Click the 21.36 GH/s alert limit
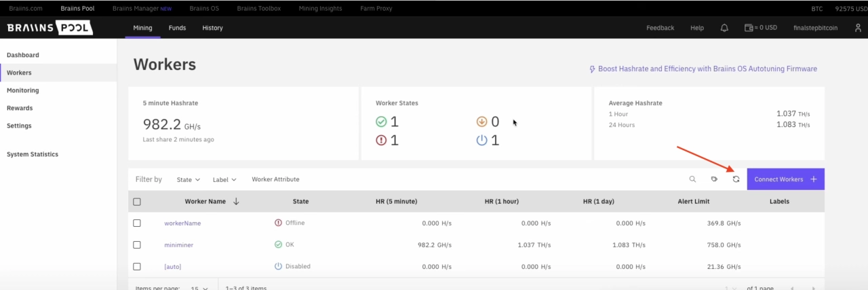 (724, 267)
